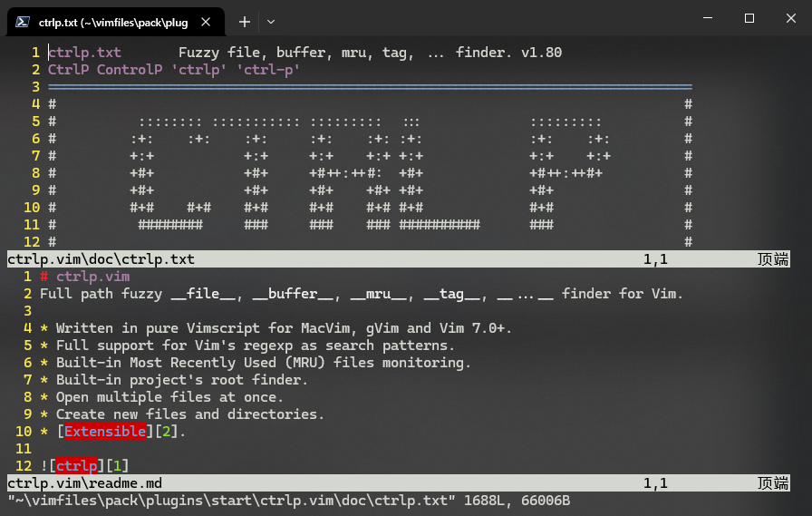Click 'finder for Vim.' text
Screen dimensions: 812x516
coord(622,294)
